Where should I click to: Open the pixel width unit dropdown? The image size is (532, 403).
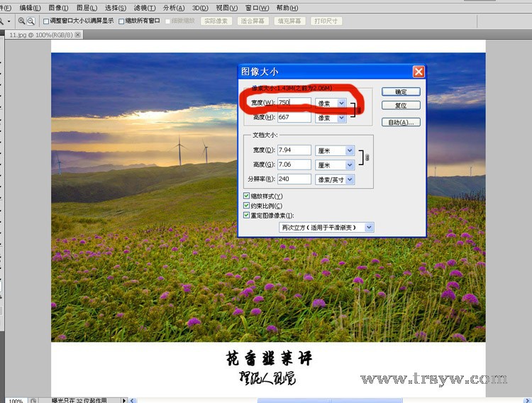341,104
